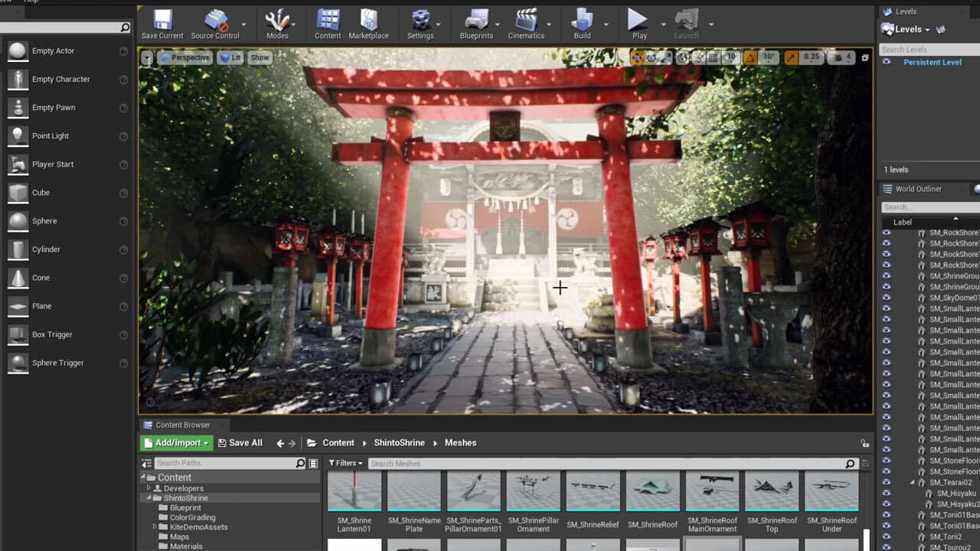The height and width of the screenshot is (551, 980).
Task: Open the Show menu in the viewport
Action: point(260,57)
